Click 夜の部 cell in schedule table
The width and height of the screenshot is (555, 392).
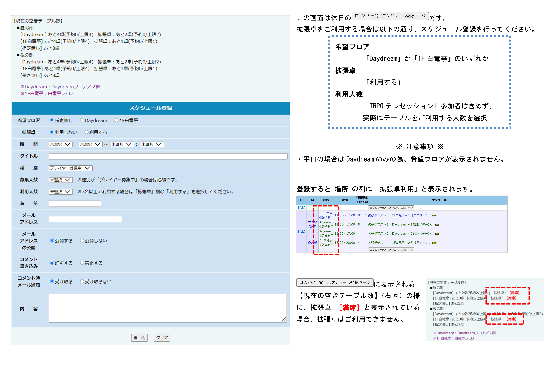[312, 243]
